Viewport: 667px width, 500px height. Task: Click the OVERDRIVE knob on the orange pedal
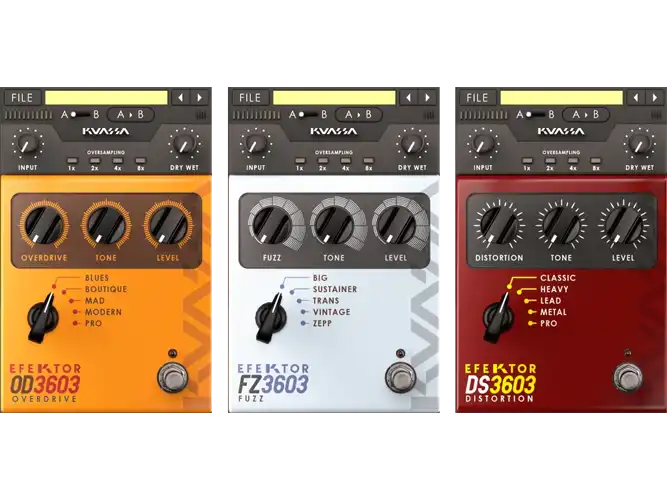(x=44, y=224)
